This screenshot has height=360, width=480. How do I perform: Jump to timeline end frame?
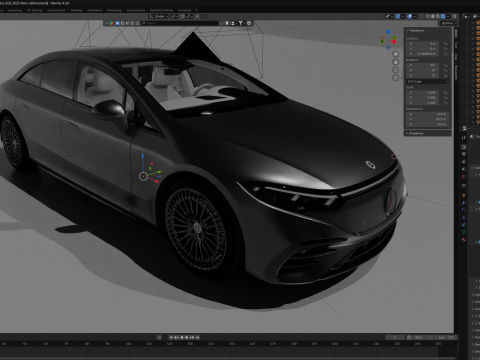[x=198, y=337]
